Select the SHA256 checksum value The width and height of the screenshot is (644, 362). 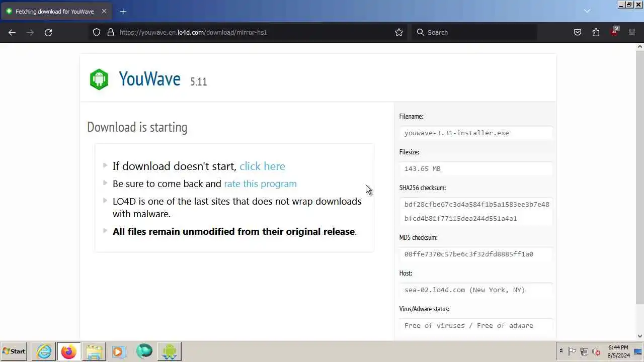(x=476, y=211)
